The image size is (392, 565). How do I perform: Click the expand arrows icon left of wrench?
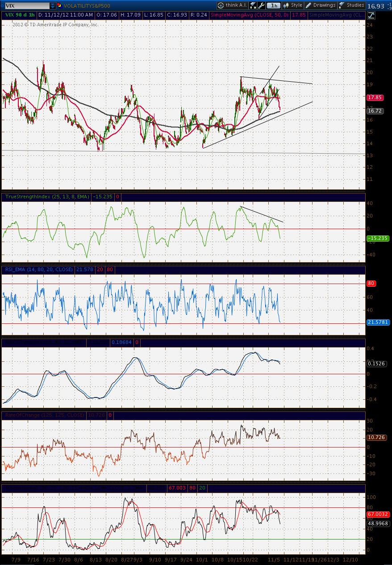(253, 5)
